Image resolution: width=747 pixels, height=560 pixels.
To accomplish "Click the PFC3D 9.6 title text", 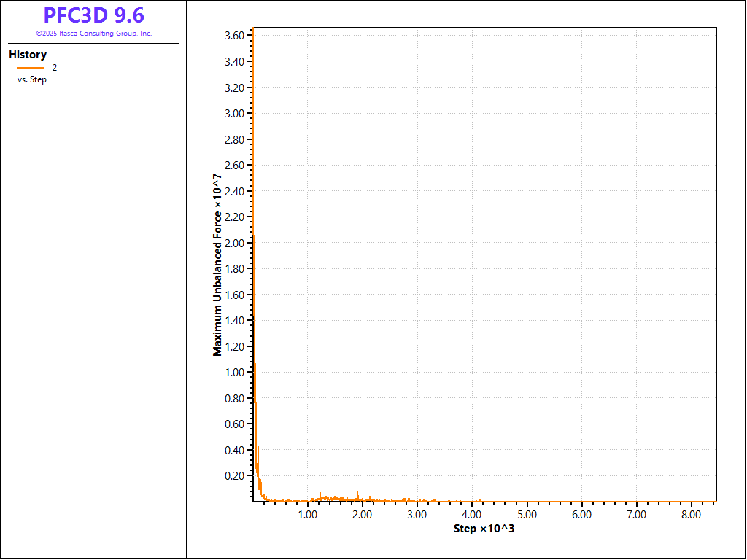I will pyautogui.click(x=93, y=15).
